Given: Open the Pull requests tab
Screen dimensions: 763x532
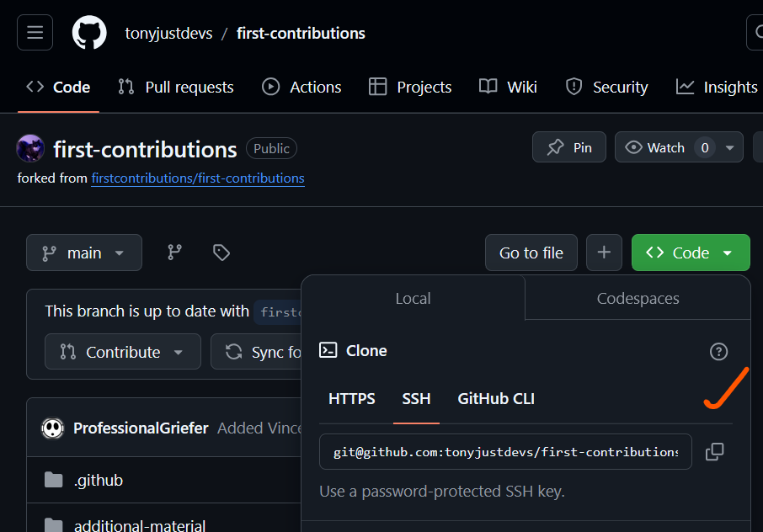Looking at the screenshot, I should click(x=176, y=87).
